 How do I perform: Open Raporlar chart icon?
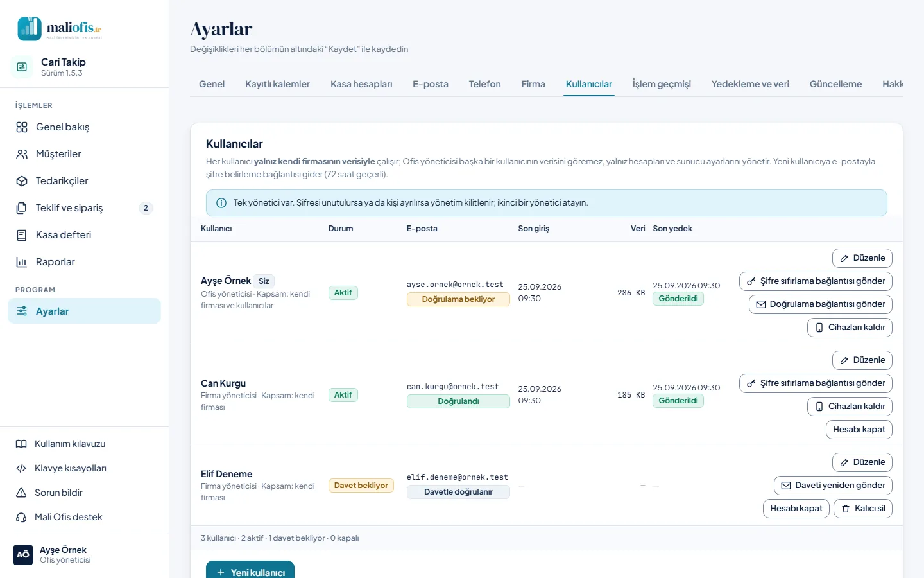click(x=22, y=262)
